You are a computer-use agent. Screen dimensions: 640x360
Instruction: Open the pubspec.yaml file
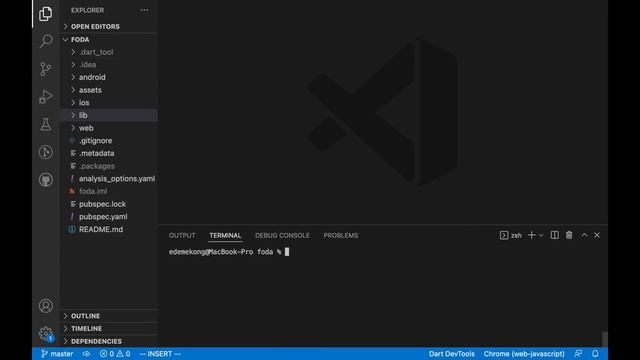(109, 217)
